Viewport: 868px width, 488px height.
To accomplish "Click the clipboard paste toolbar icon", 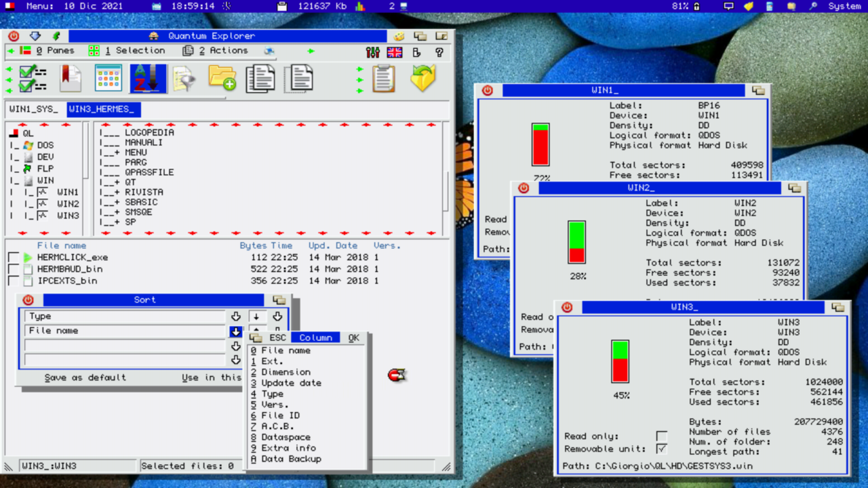I will (383, 78).
